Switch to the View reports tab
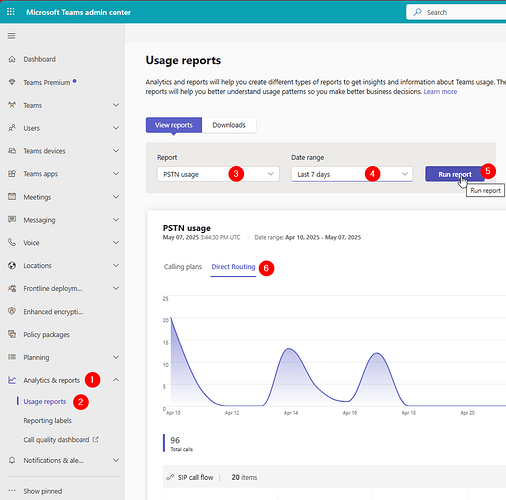The height and width of the screenshot is (500, 506). [x=174, y=125]
